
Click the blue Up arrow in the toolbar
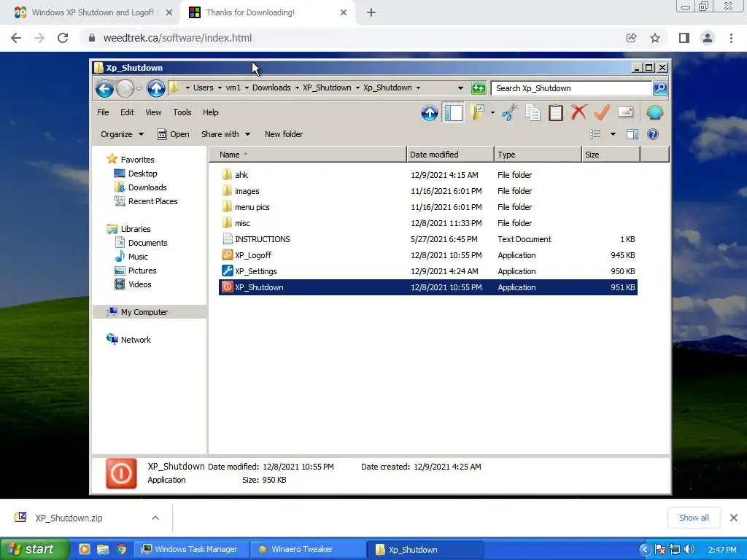[429, 113]
